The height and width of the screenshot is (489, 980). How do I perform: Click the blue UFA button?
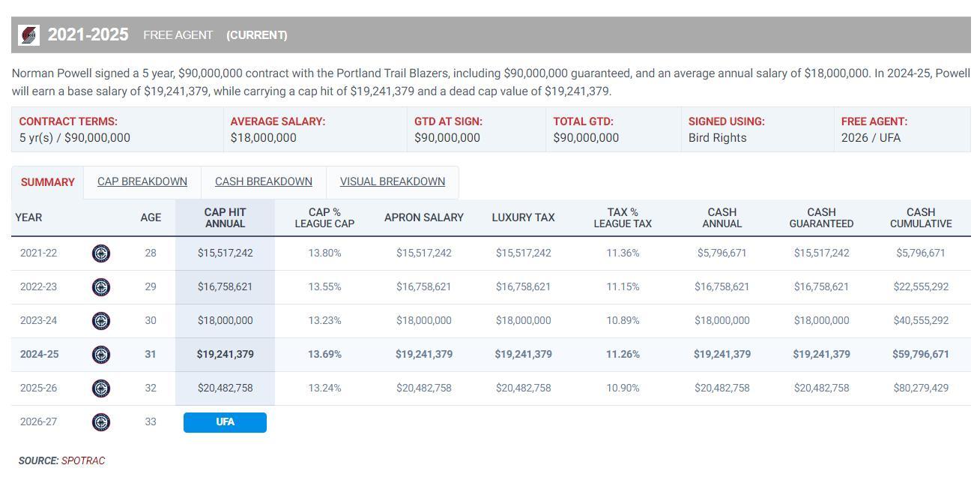(x=225, y=422)
